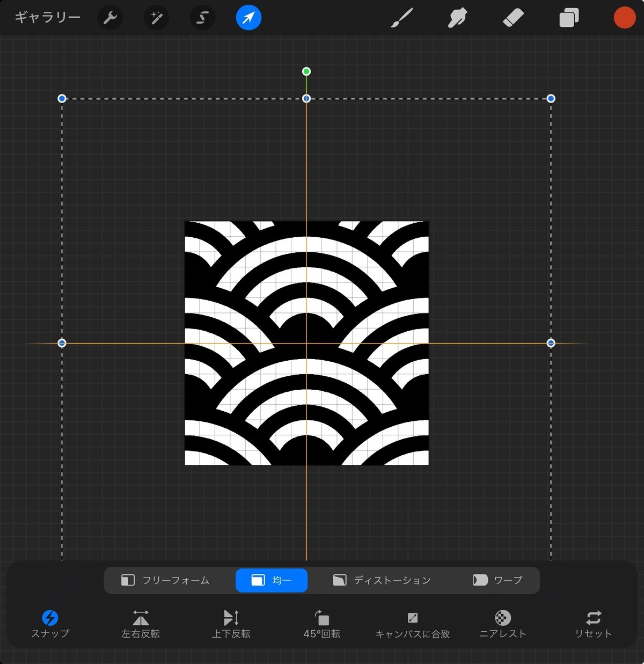This screenshot has height=664, width=644.
Task: Open the Gallery (ギャラリー) view
Action: coord(47,18)
